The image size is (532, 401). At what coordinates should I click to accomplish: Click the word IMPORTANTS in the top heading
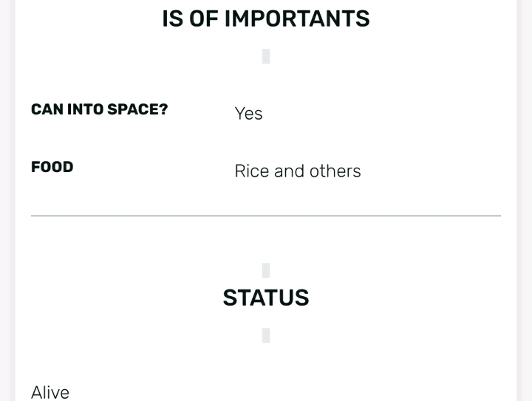297,18
